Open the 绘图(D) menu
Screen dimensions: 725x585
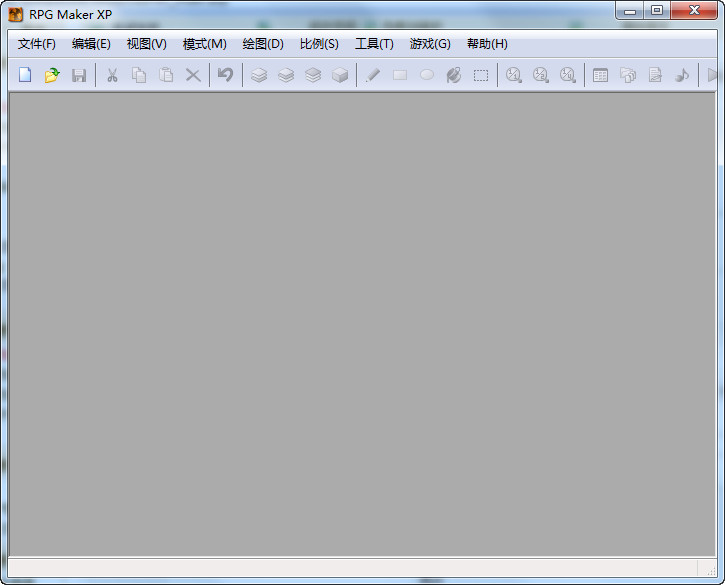(x=263, y=44)
